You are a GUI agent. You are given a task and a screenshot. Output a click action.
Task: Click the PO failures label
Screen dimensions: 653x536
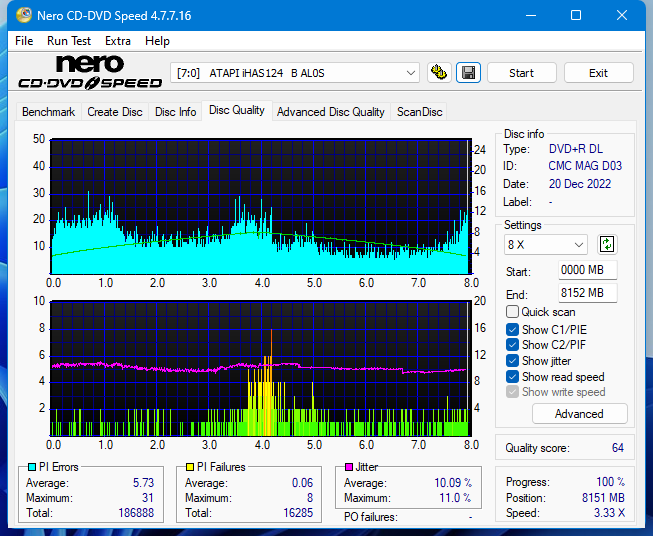click(371, 517)
